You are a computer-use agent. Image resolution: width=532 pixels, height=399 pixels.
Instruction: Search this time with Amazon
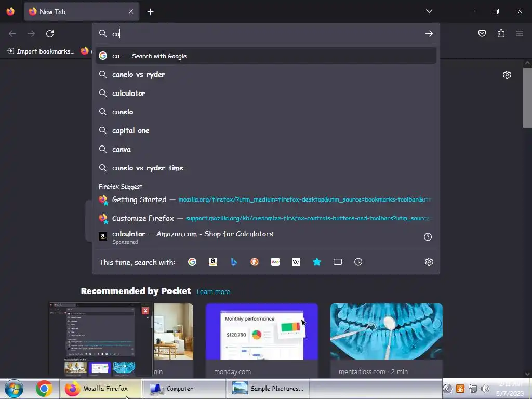pyautogui.click(x=212, y=262)
